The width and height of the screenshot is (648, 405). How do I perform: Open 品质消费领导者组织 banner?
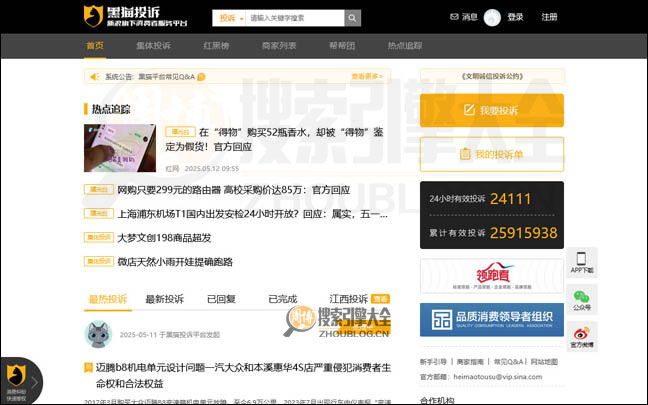492,320
